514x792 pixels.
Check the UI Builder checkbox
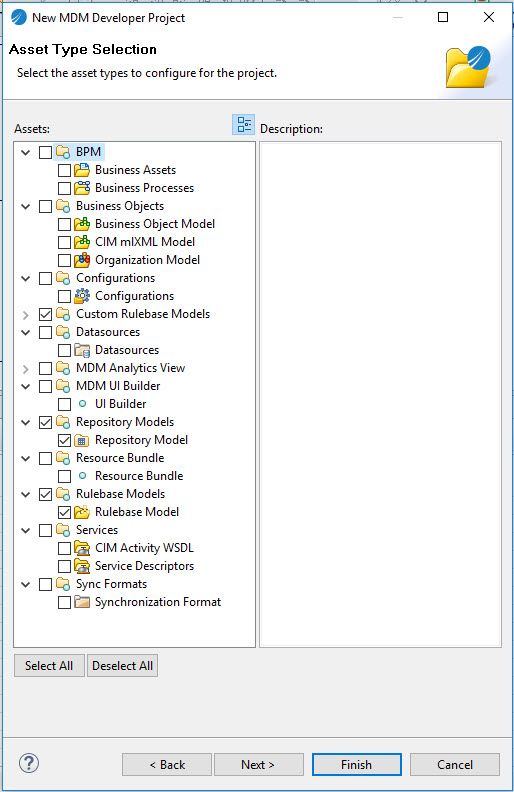point(64,404)
